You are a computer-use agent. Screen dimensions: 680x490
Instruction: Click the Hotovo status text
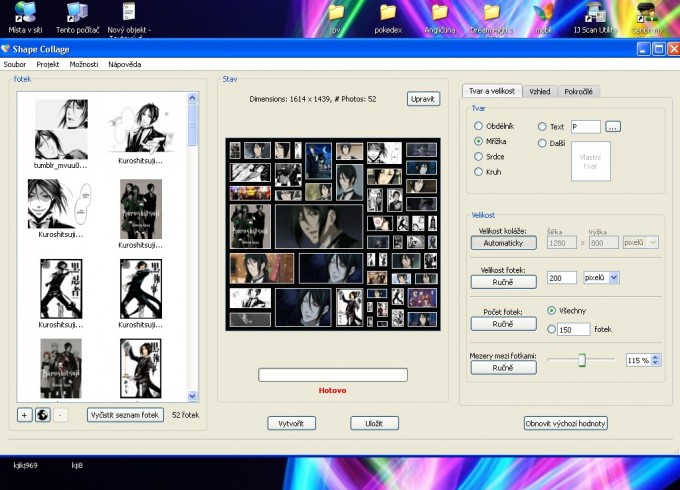pos(332,390)
